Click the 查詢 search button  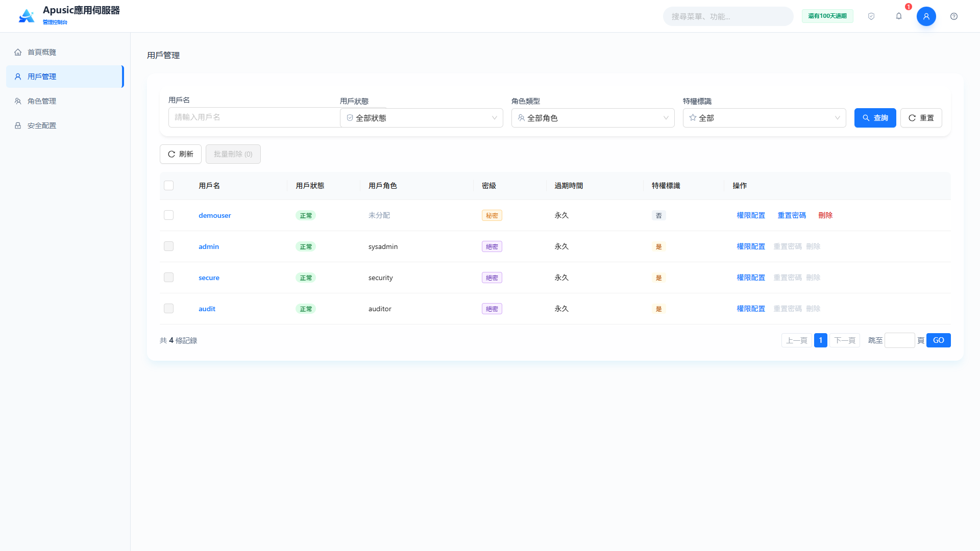pos(875,118)
